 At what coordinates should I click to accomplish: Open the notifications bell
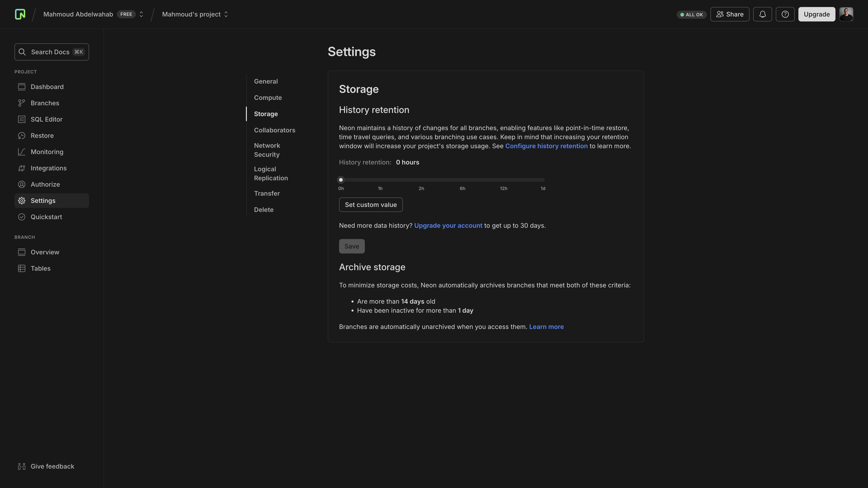point(762,14)
